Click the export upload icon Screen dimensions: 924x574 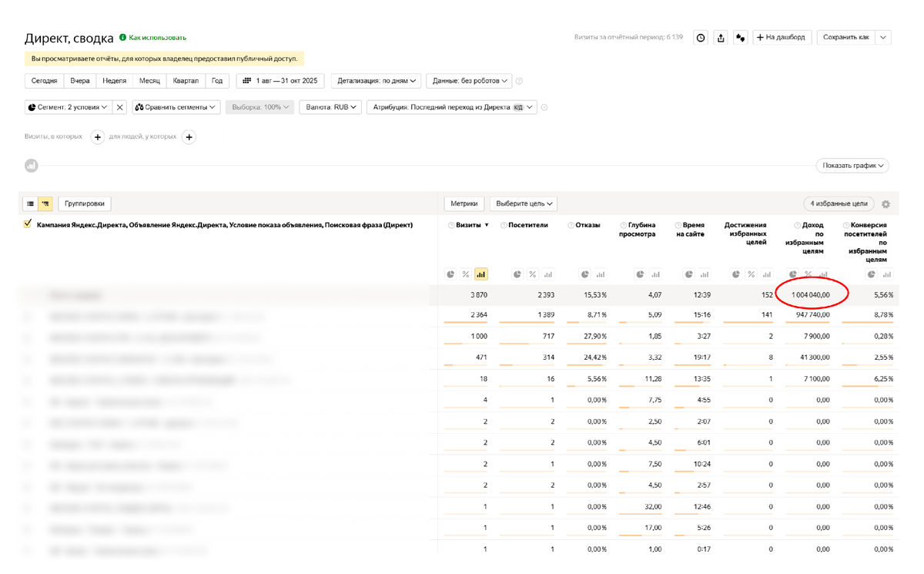pyautogui.click(x=721, y=37)
